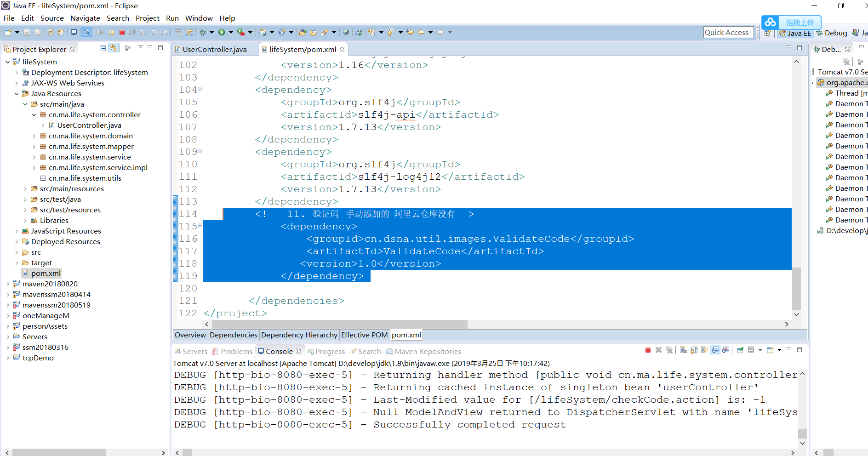Open the Open Console dropdown arrow
Screen dimensions: 868x456
point(779,350)
